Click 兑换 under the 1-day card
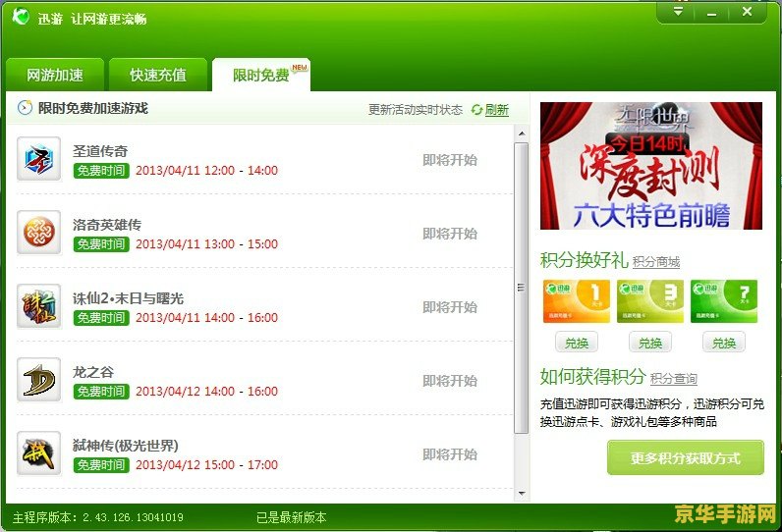 577,344
